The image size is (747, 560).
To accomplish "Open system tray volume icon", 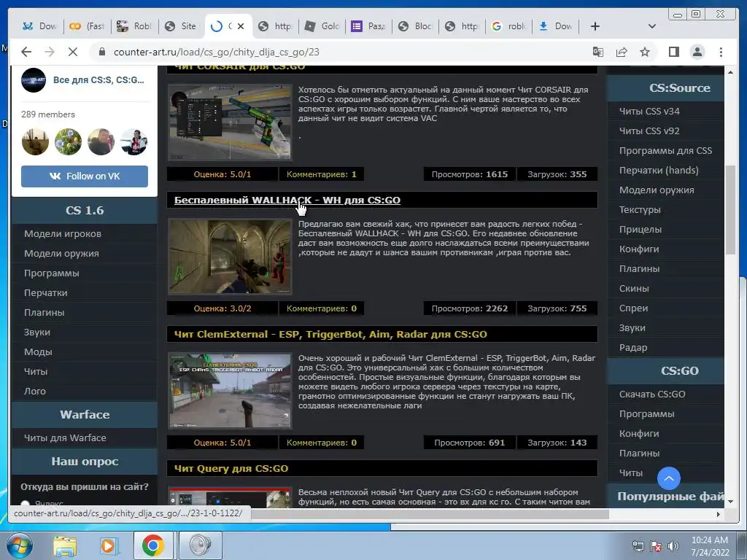I will (673, 545).
